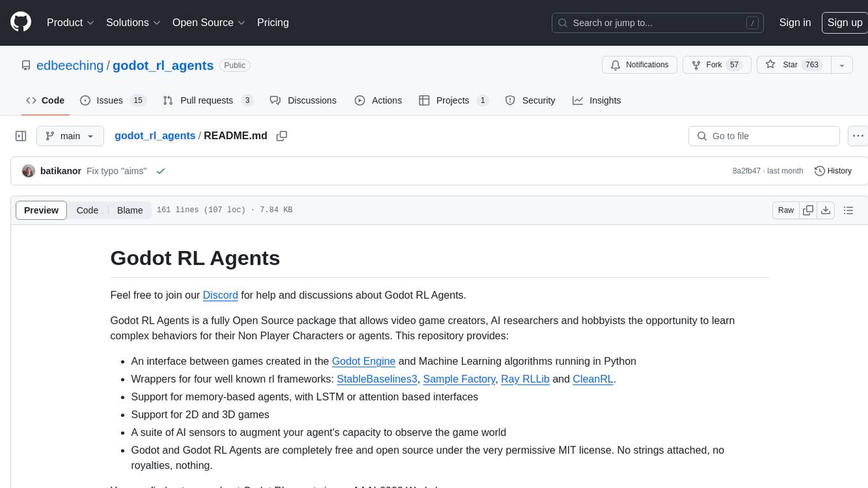Focus the Go to file field
Viewport: 868px width, 488px height.
pyautogui.click(x=764, y=136)
